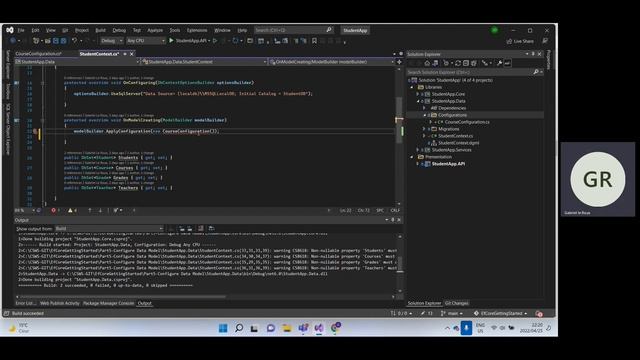
Task: Open File Explorer from the taskbar
Action: 287,328
